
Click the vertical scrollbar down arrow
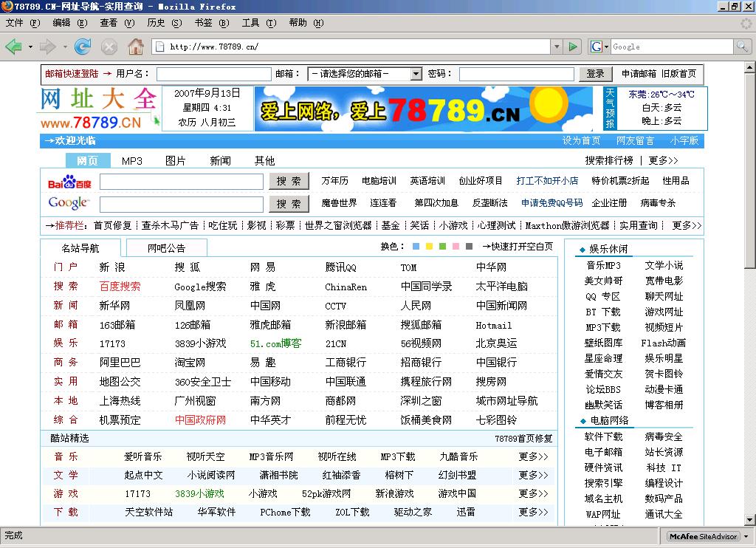(750, 520)
